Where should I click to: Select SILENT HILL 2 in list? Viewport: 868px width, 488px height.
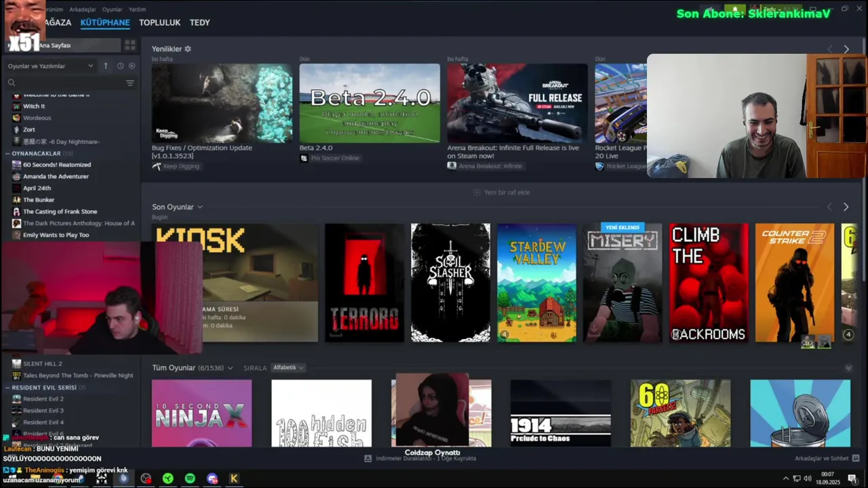tap(42, 364)
